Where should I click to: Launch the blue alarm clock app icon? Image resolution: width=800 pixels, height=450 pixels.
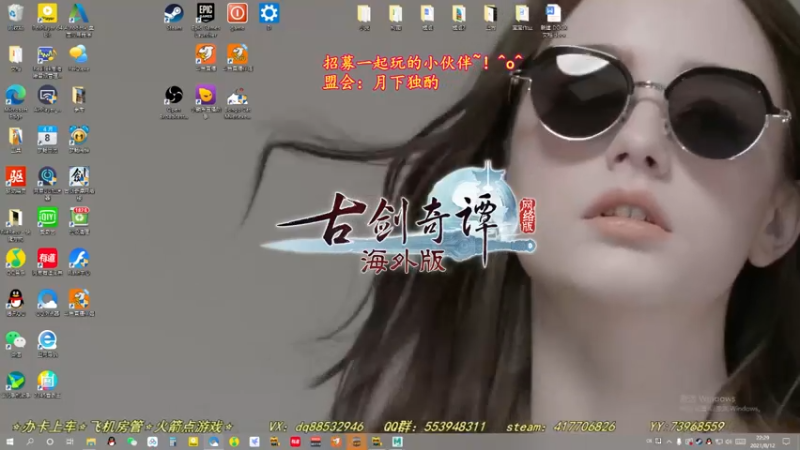click(79, 137)
